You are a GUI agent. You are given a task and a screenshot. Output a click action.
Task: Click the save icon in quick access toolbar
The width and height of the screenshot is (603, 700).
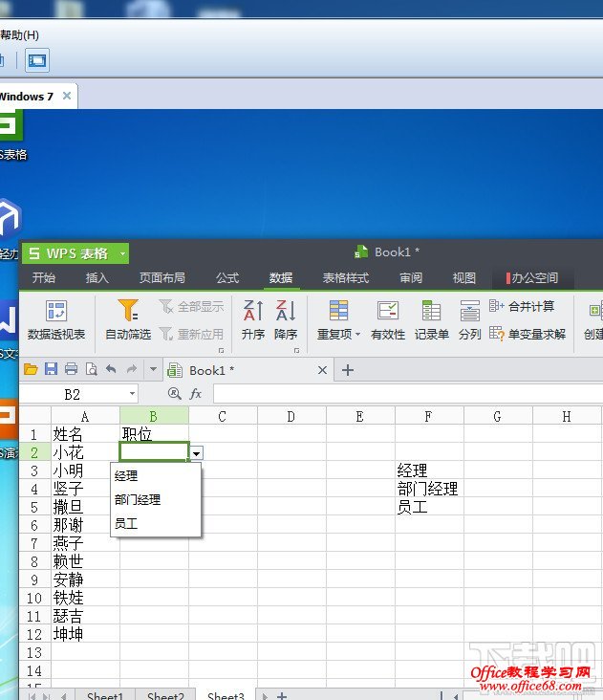click(51, 369)
